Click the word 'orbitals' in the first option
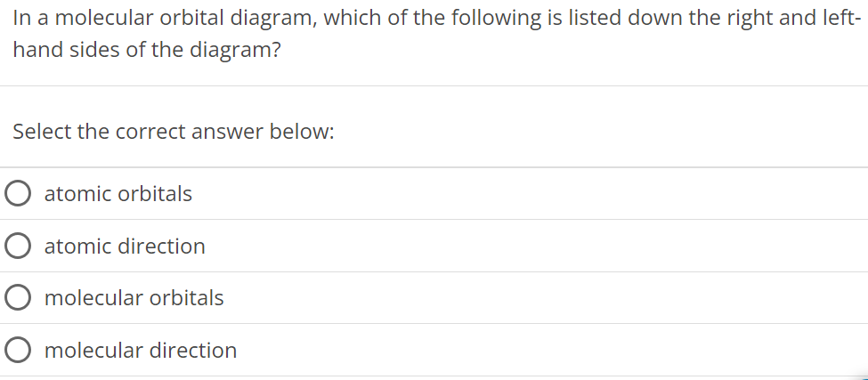 click(x=155, y=194)
